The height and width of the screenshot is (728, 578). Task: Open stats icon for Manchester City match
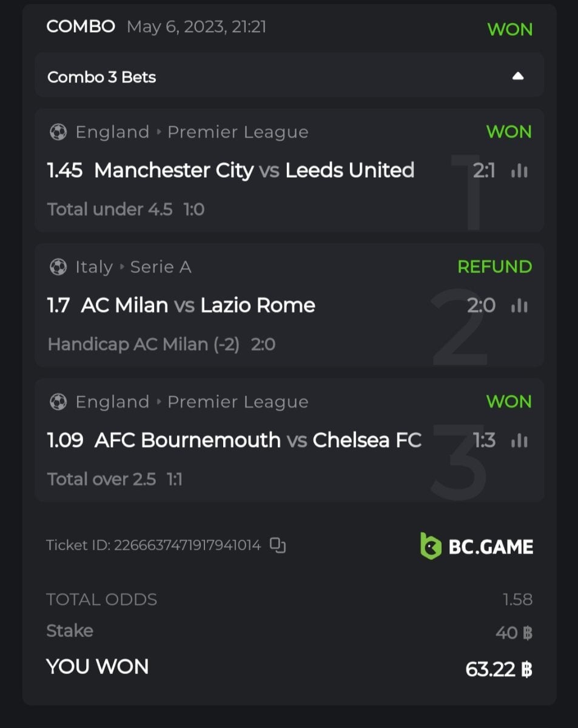click(x=519, y=171)
